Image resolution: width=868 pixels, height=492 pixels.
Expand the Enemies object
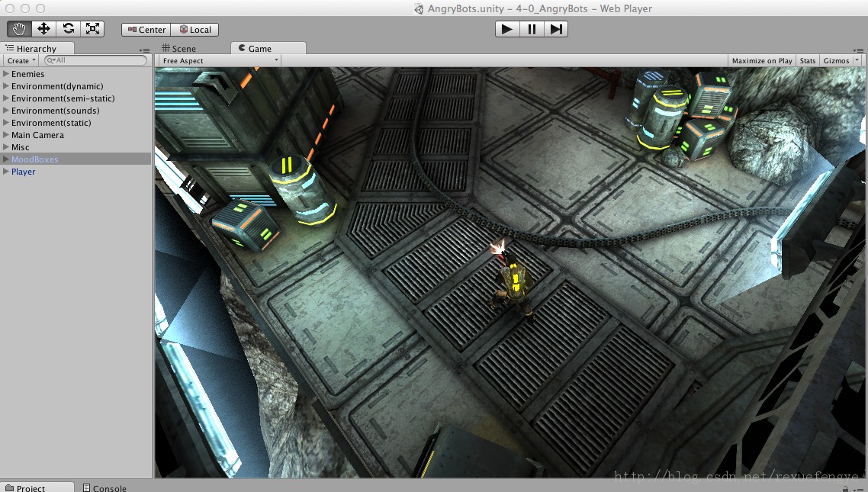click(5, 73)
